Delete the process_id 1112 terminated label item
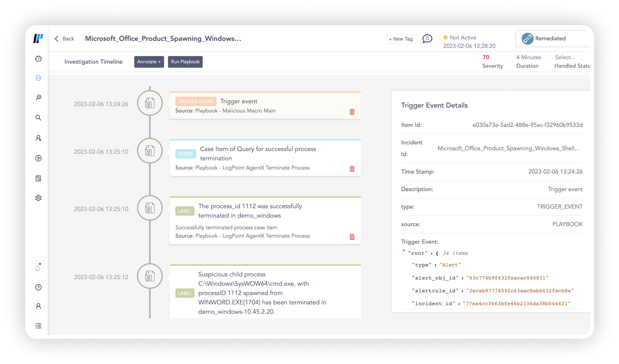 [352, 237]
